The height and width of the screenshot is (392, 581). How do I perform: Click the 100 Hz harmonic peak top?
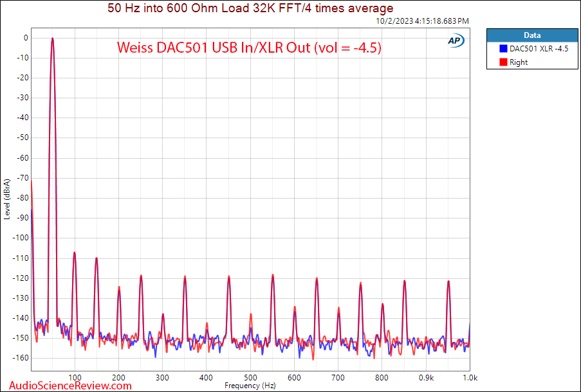[75, 253]
